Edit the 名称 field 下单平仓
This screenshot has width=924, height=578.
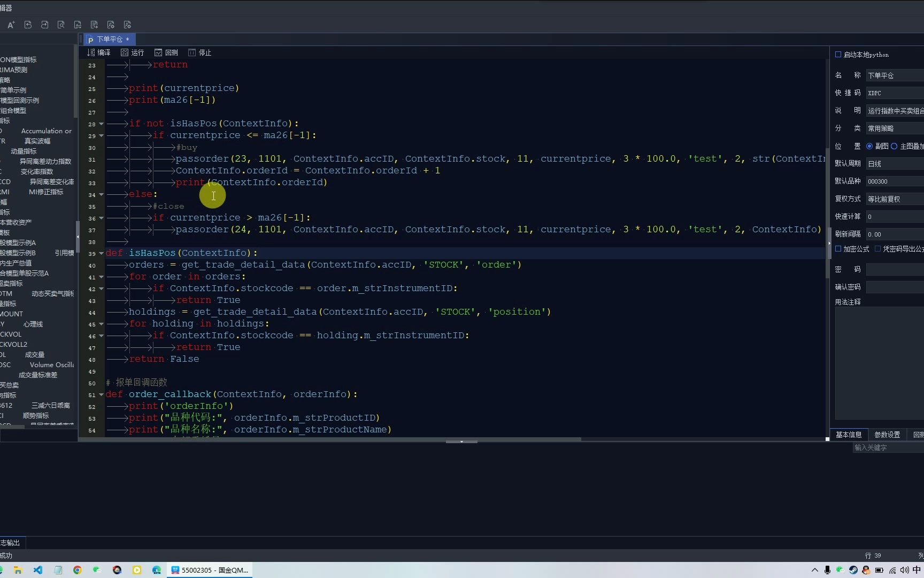(895, 75)
